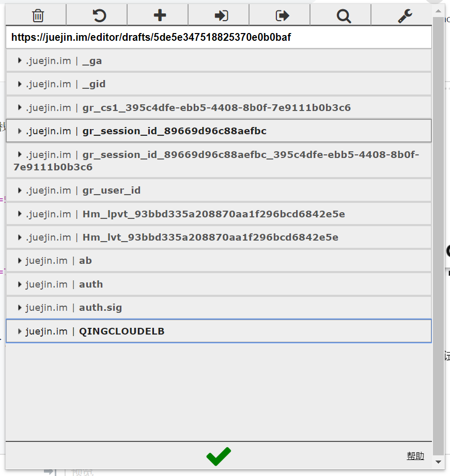Expand the gr_cs1_395c4dfe cookie triangle
The height and width of the screenshot is (476, 450).
(x=20, y=107)
